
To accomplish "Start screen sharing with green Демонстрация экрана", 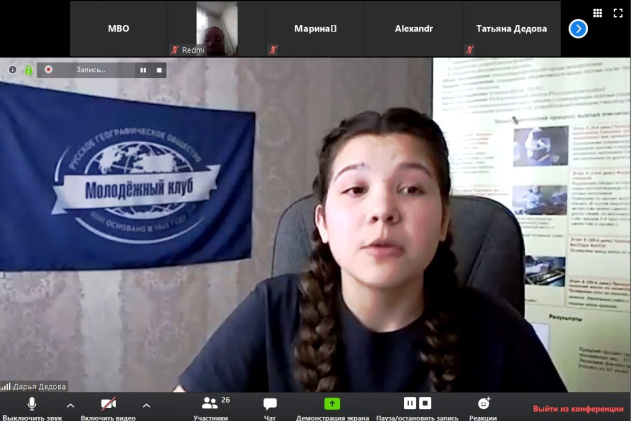I will tap(332, 404).
